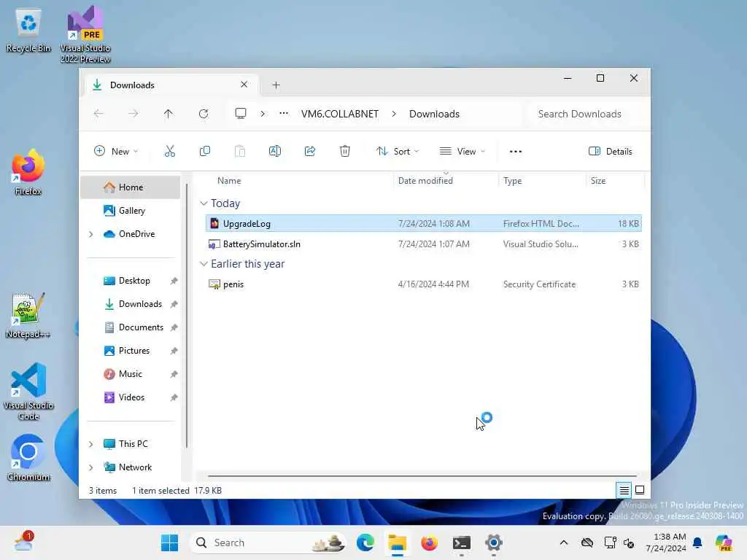
Task: Select Firefox desktop shortcut
Action: (28, 172)
